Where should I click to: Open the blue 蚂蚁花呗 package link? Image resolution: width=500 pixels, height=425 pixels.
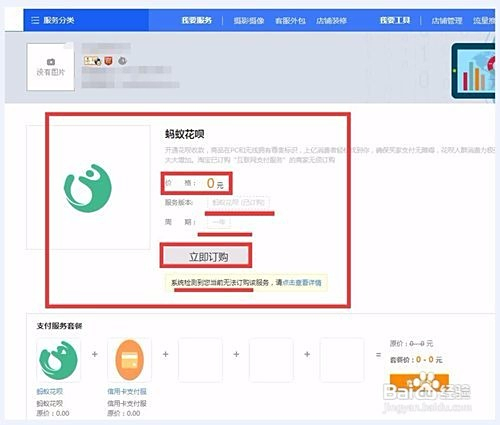[50, 391]
